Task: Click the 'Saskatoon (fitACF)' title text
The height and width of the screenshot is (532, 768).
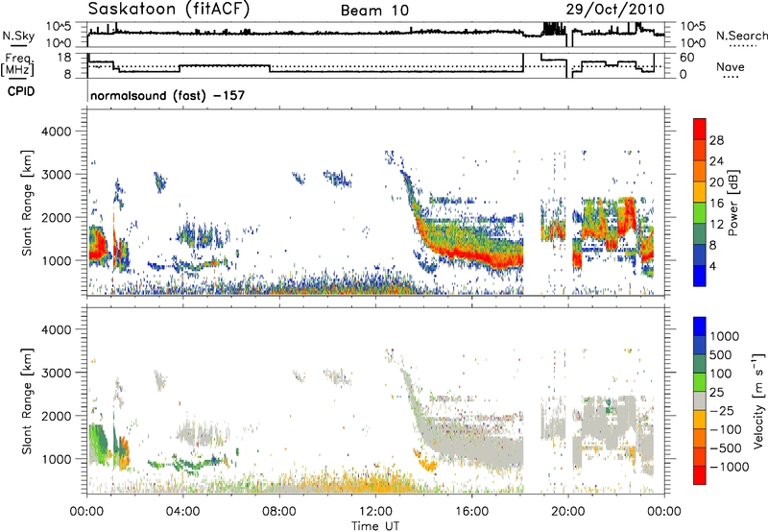Action: 169,10
